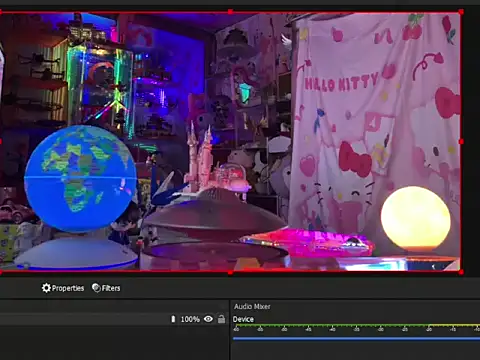Image resolution: width=480 pixels, height=360 pixels.
Task: Select the Audio Mixer panel title
Action: (252, 306)
